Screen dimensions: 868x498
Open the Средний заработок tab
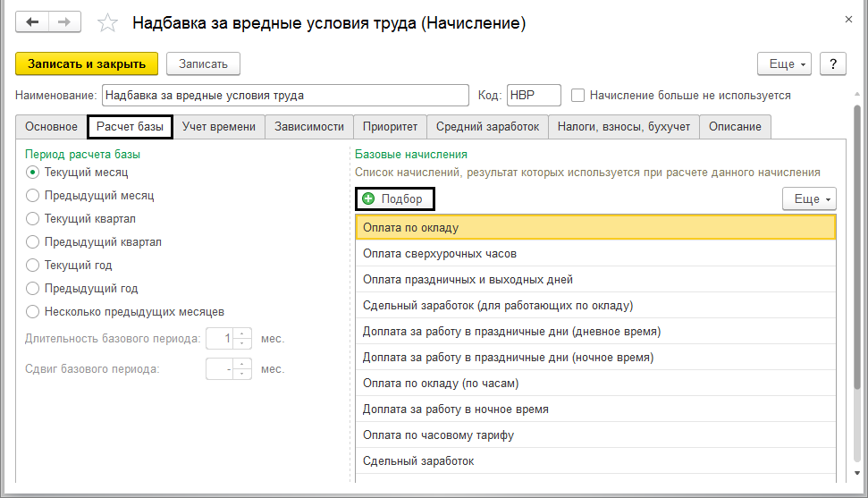click(x=487, y=127)
